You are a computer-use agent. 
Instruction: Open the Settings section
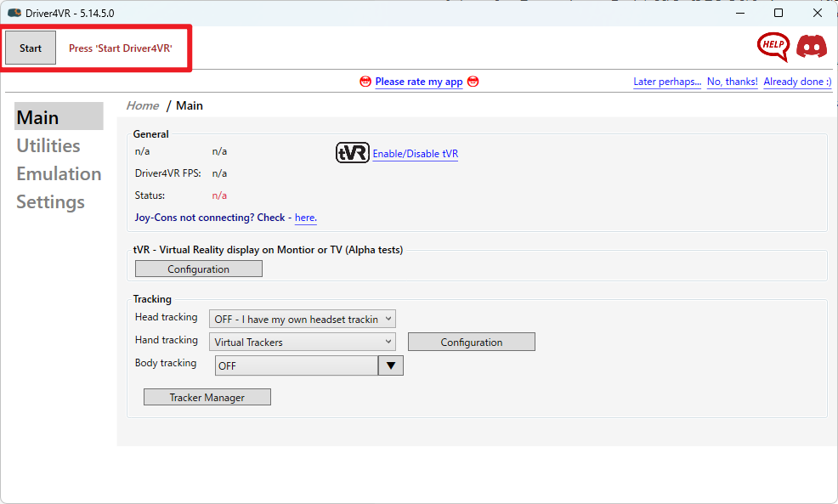coord(50,202)
